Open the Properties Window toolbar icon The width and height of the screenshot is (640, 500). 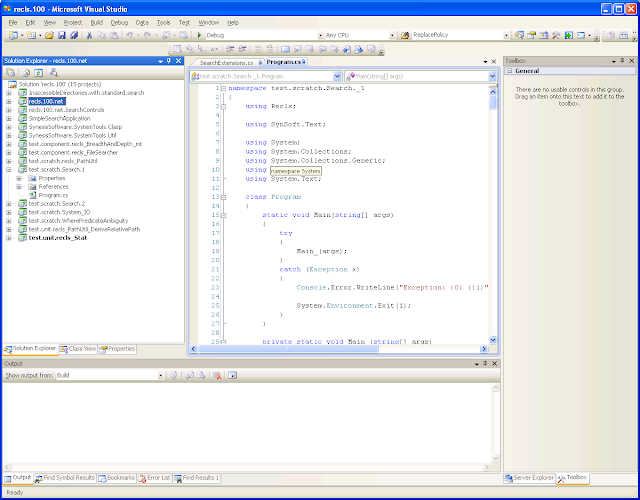click(x=531, y=36)
